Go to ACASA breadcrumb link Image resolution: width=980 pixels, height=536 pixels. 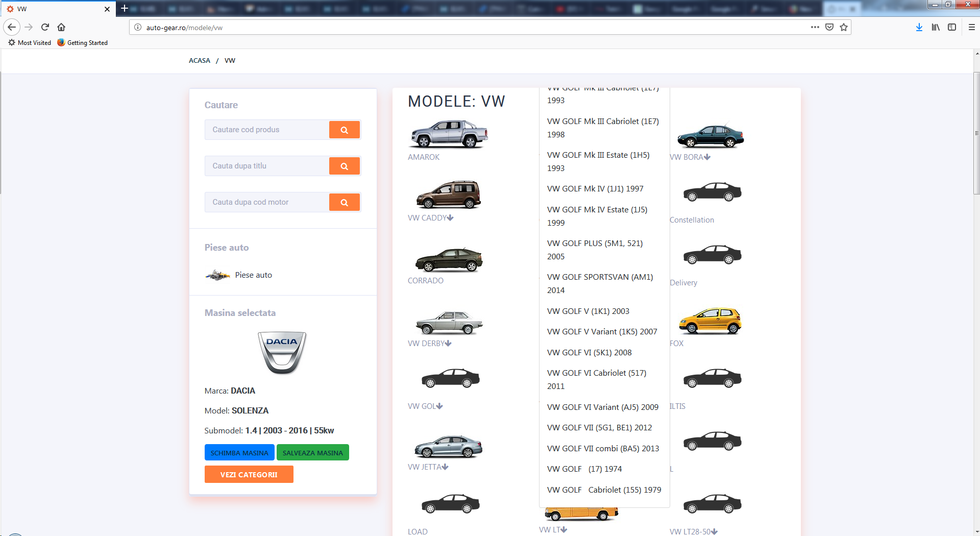[x=200, y=60]
